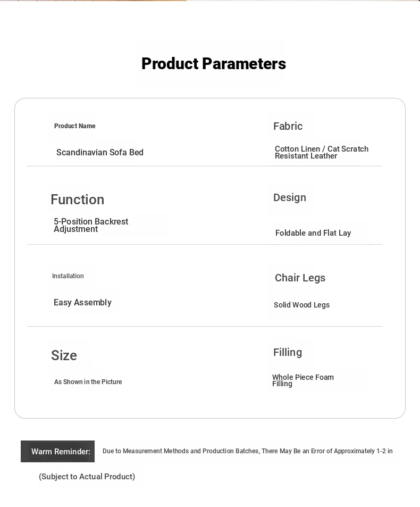This screenshot has height=507, width=420.
Task: Select the Scandinavian Sofa Bed text
Action: 100,153
